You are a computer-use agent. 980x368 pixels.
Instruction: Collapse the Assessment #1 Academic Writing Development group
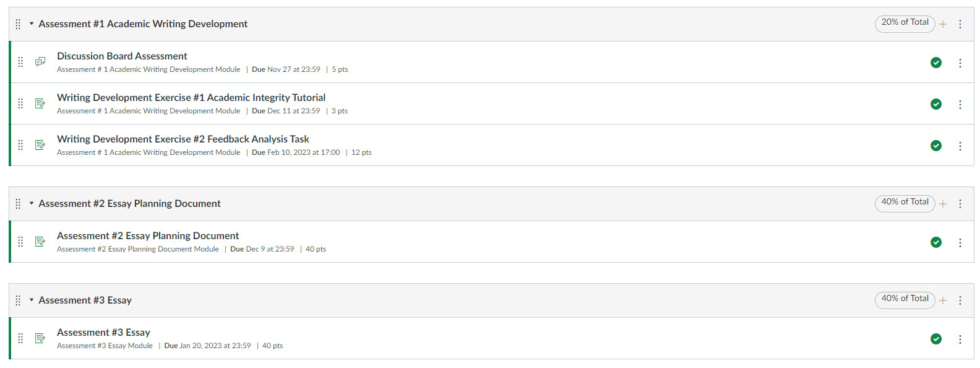coord(32,24)
